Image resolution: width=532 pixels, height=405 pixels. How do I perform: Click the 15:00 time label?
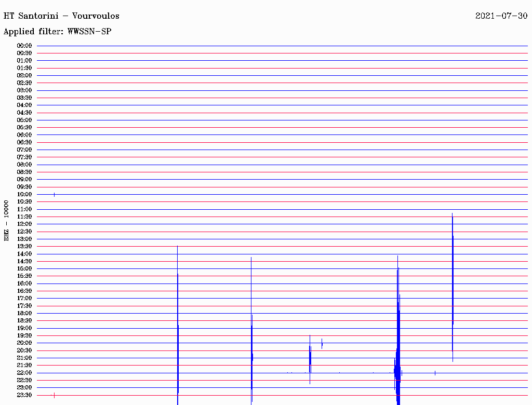(x=24, y=268)
